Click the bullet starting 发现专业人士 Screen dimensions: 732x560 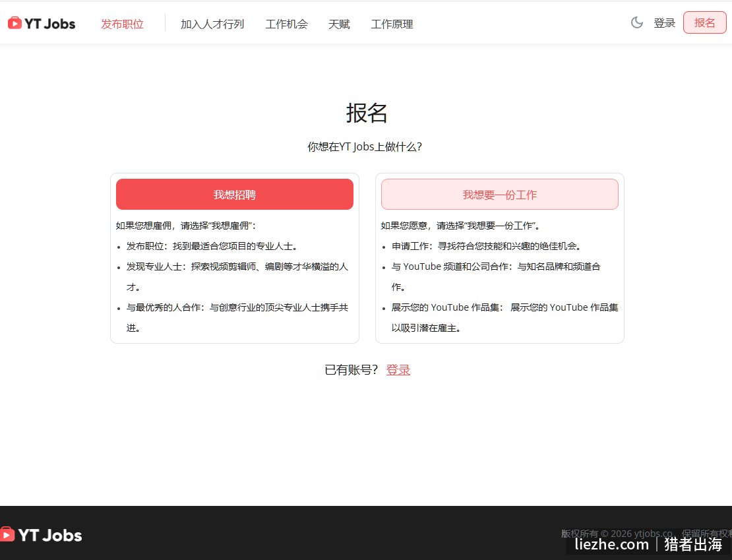click(x=237, y=276)
